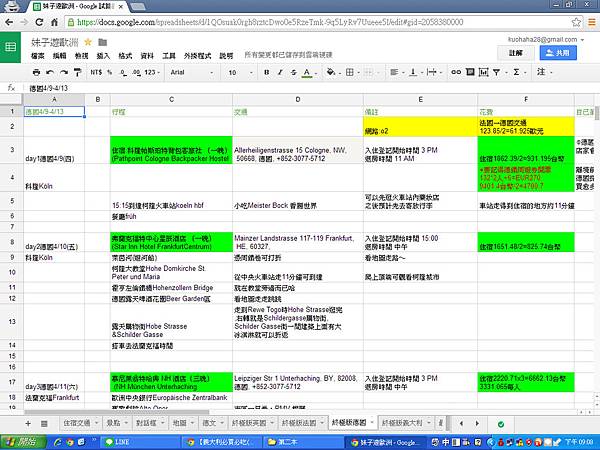Image resolution: width=600 pixels, height=450 pixels.
Task: Open the text wrapping dropdown
Action: [434, 72]
